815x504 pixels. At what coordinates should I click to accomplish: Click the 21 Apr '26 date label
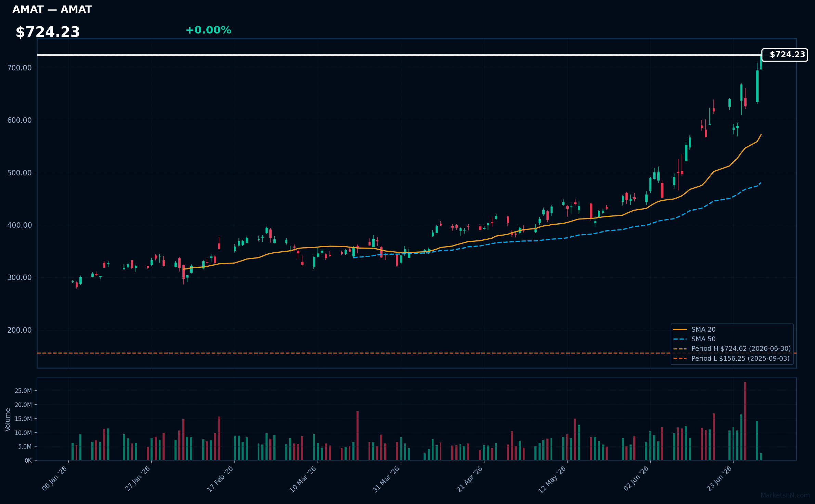click(470, 479)
